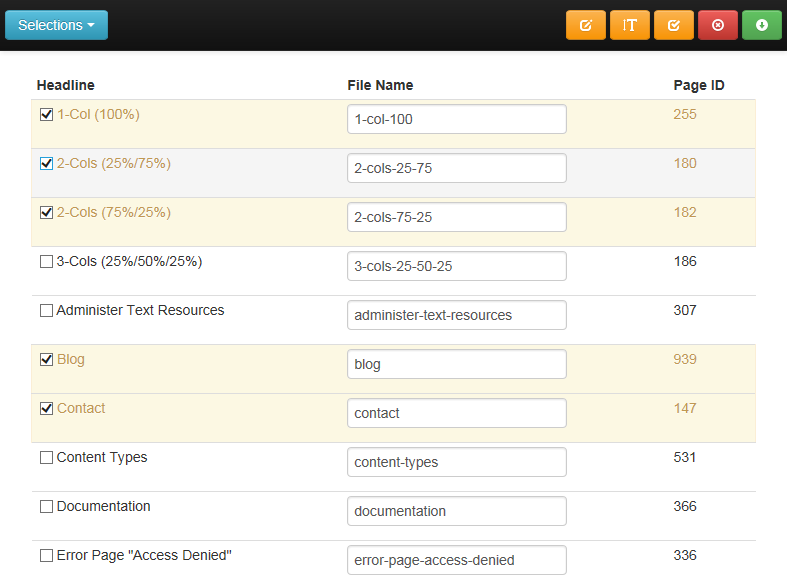Click page ID 307

[685, 311]
